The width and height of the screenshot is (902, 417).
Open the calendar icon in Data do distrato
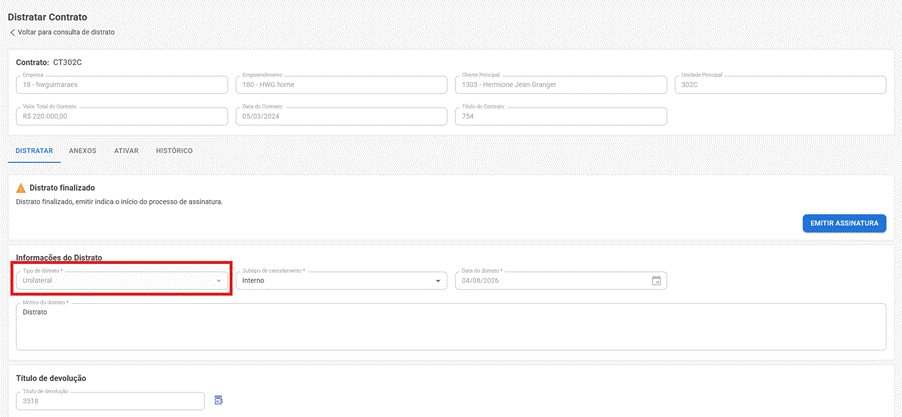(x=656, y=281)
